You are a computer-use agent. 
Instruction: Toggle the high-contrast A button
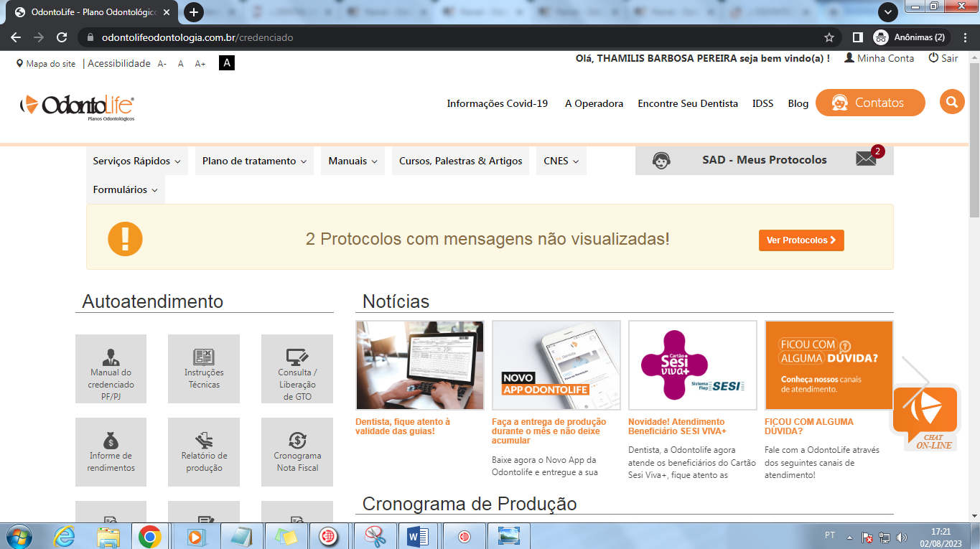coord(227,63)
